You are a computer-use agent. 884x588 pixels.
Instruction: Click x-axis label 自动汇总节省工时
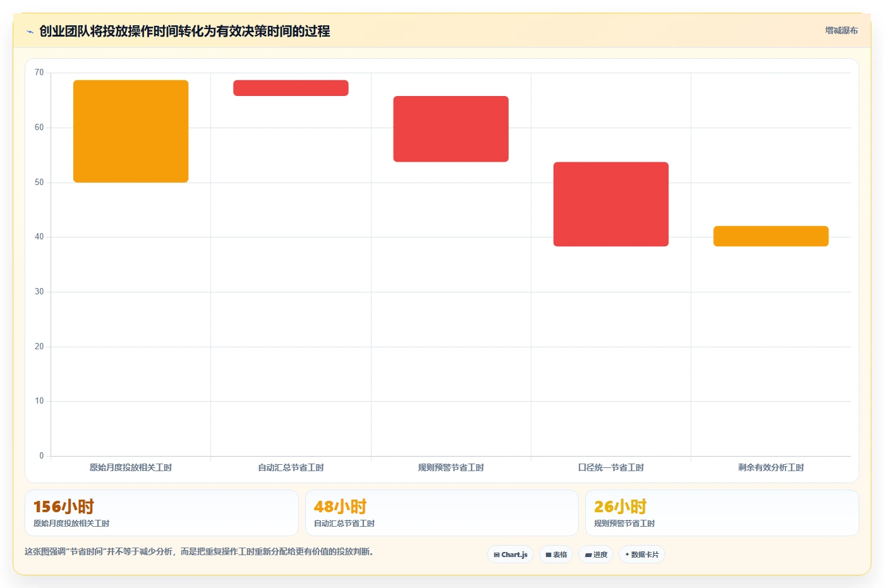[291, 467]
